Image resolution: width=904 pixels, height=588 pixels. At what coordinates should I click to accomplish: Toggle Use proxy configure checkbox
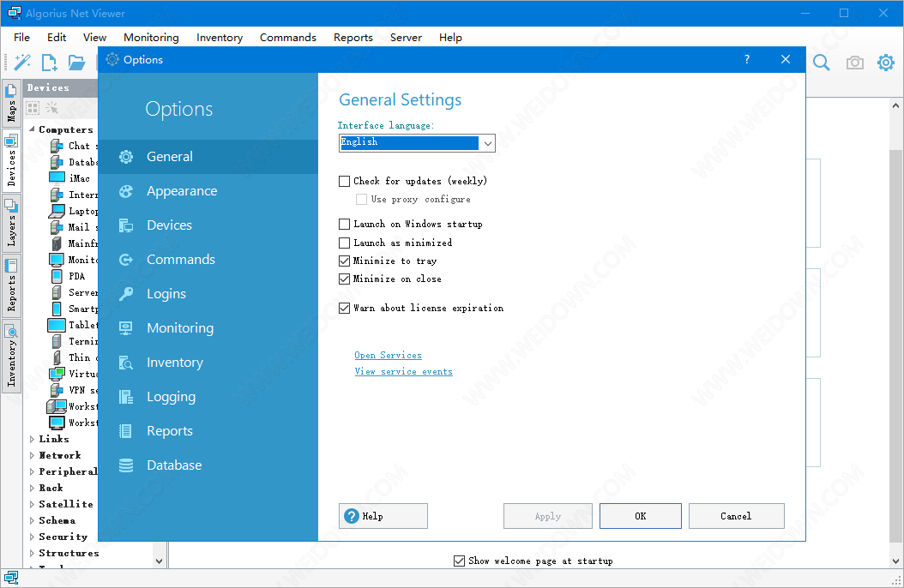(361, 199)
